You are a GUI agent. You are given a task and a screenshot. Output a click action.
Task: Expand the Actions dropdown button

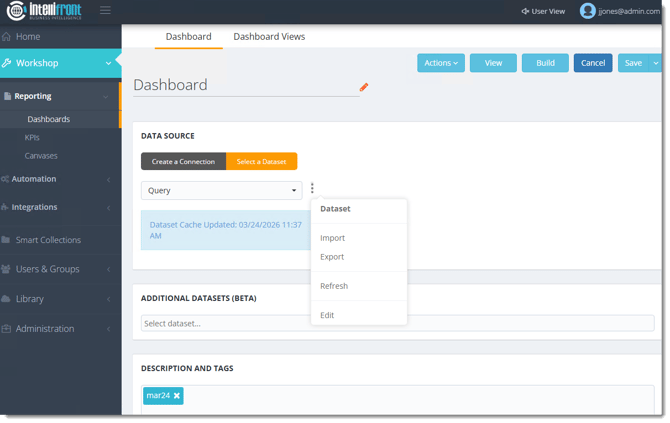[x=440, y=63]
